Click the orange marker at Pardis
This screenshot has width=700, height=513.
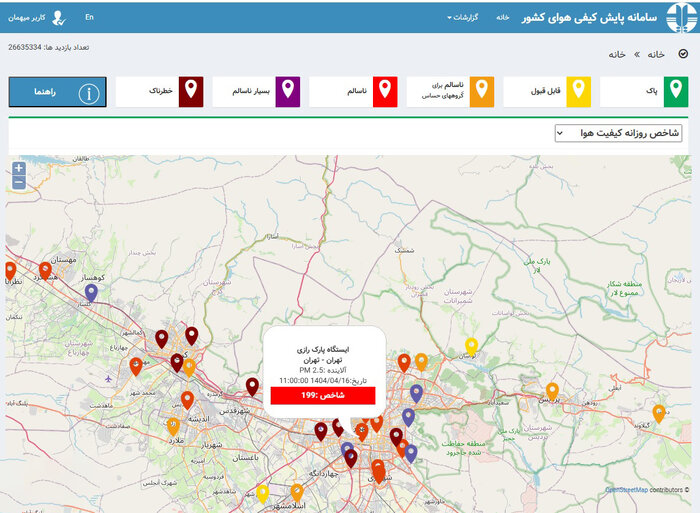[552, 390]
